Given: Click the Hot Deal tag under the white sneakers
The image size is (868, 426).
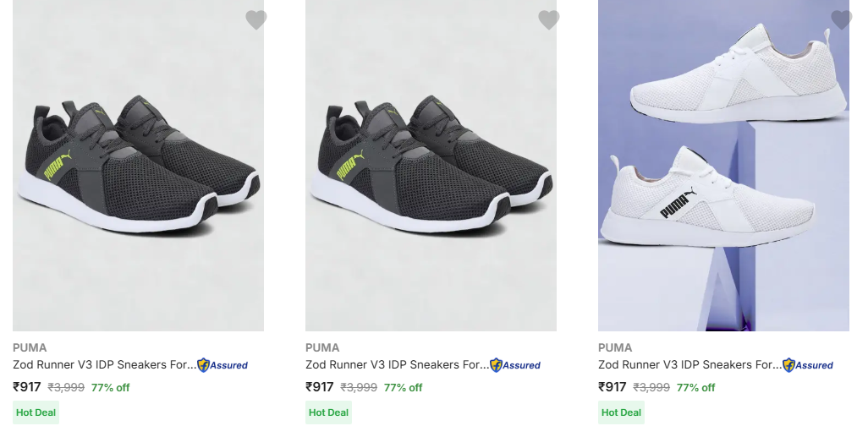Looking at the screenshot, I should coord(621,412).
